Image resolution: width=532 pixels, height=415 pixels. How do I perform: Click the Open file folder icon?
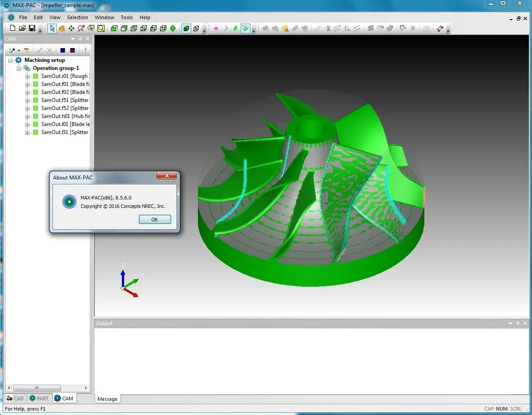(22, 28)
